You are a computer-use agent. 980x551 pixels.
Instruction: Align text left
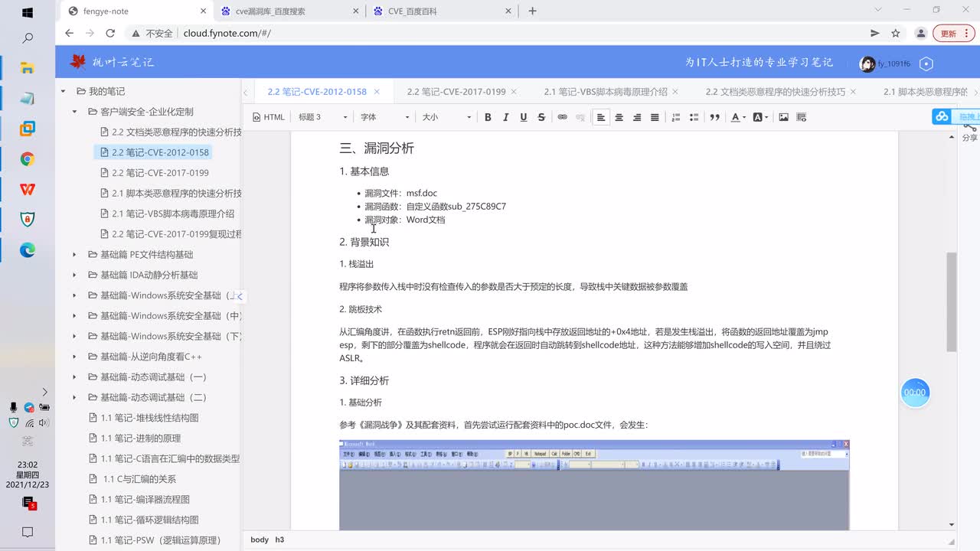coord(601,117)
